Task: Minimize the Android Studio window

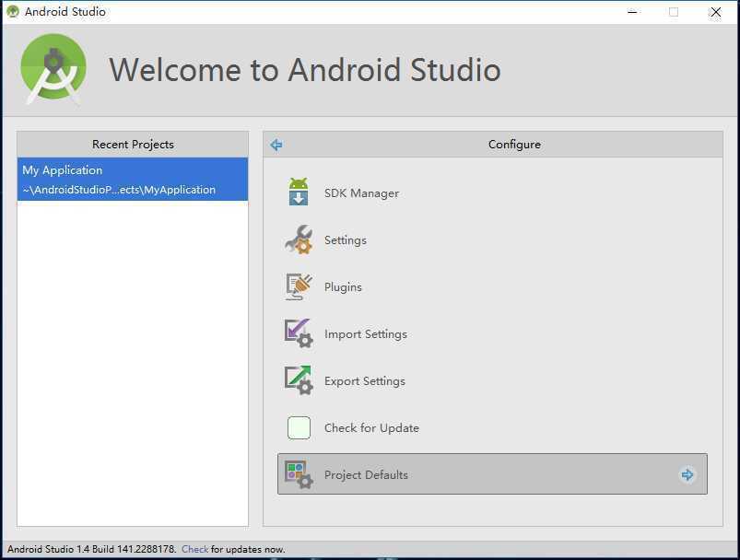Action: tap(632, 12)
